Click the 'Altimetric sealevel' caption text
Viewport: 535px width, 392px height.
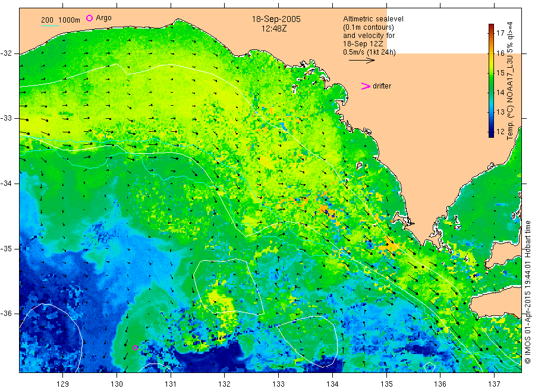coord(373,19)
